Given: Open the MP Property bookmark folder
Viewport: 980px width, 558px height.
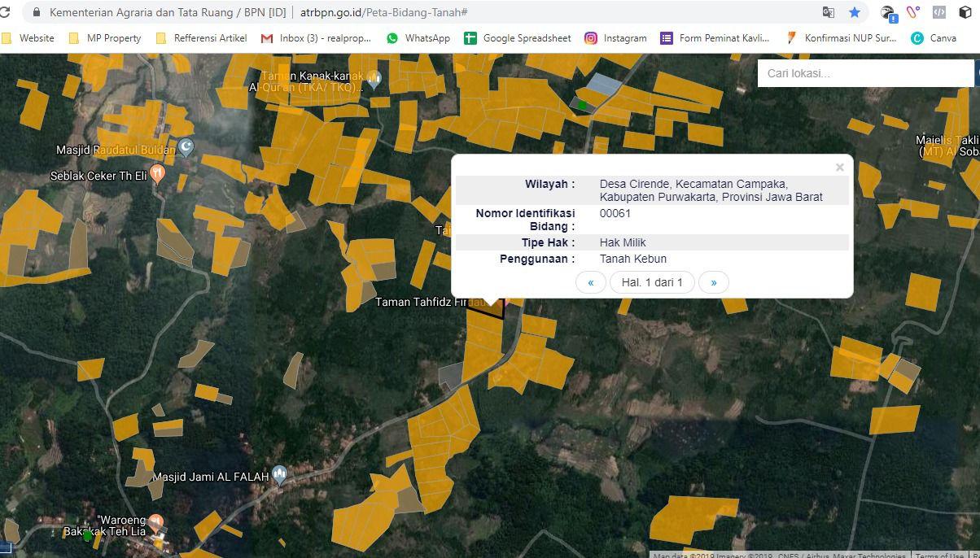Looking at the screenshot, I should coord(105,38).
